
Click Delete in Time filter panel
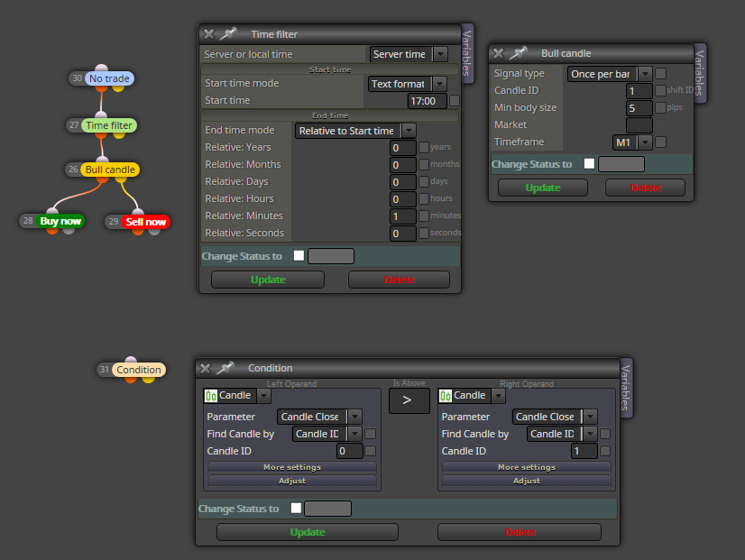(399, 280)
